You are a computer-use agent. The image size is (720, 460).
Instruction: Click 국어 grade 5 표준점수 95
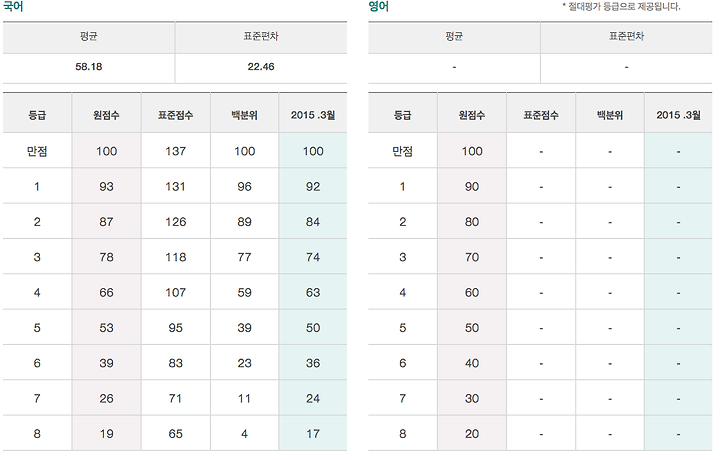click(x=175, y=328)
